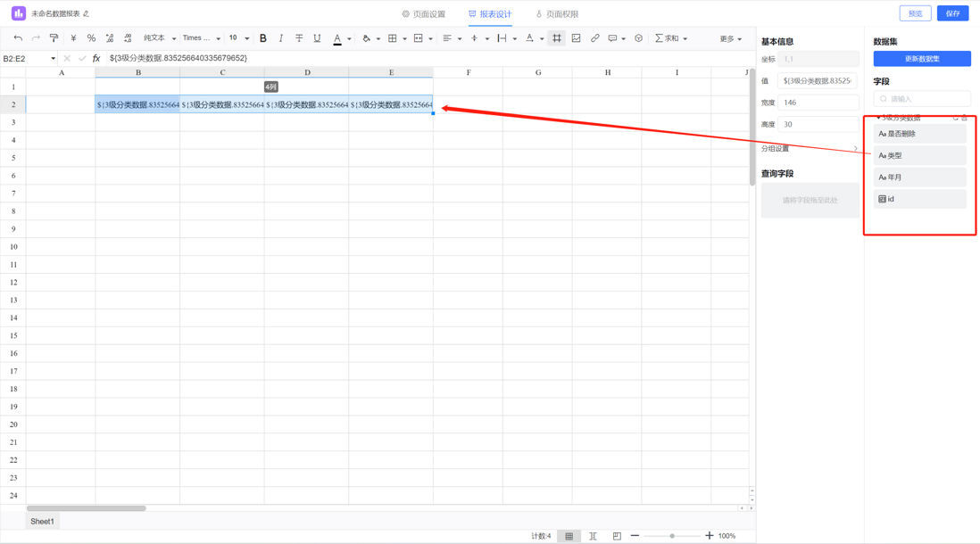The height and width of the screenshot is (544, 980).
Task: Redo the last edit
Action: click(x=36, y=38)
